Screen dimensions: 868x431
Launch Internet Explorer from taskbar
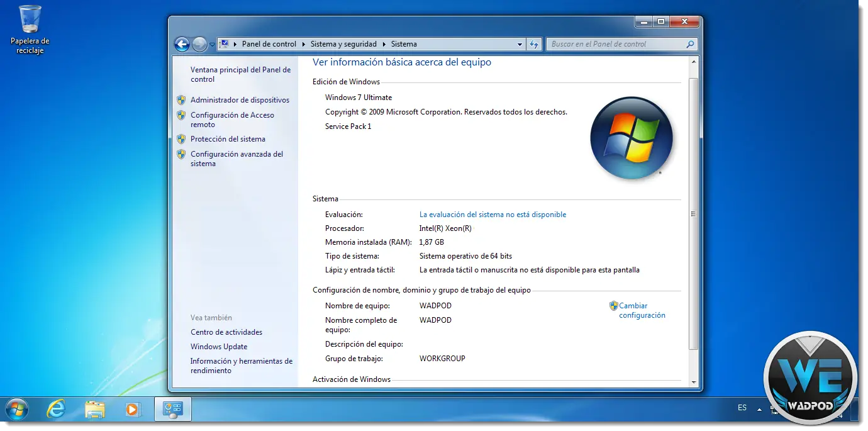pos(56,410)
